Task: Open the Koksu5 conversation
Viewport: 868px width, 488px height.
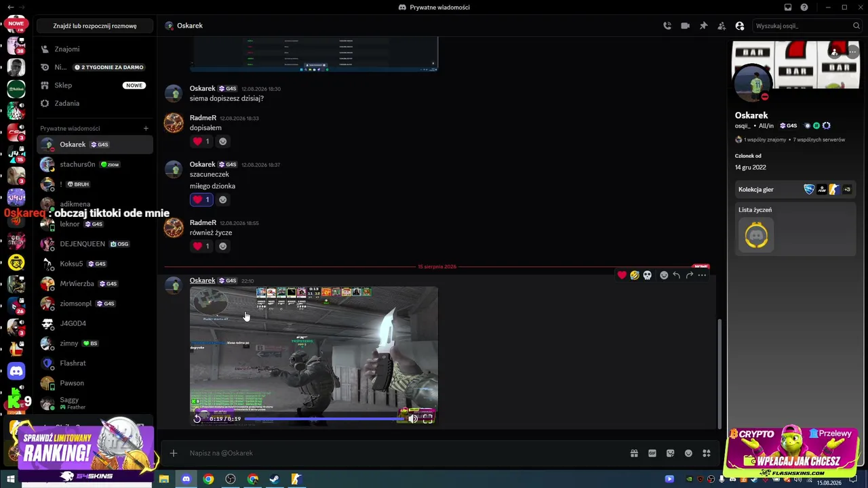Action: pyautogui.click(x=95, y=264)
